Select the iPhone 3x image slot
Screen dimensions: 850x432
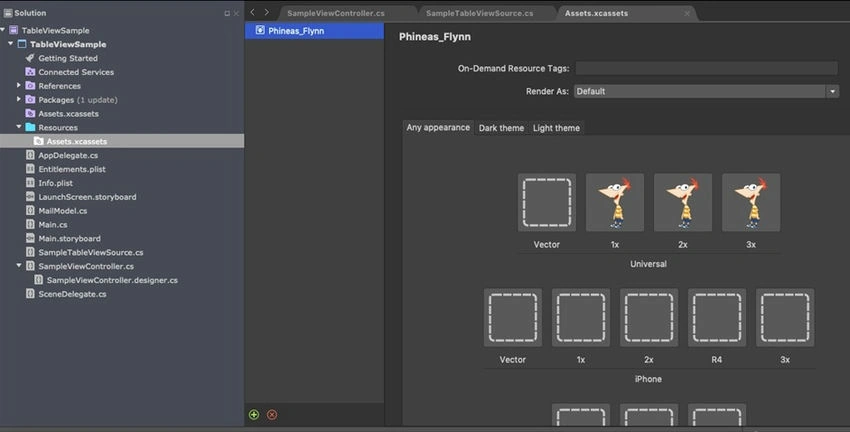785,318
